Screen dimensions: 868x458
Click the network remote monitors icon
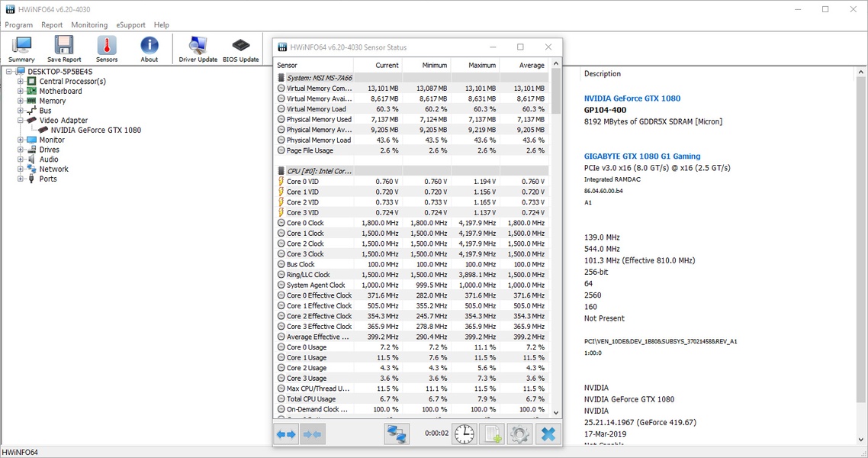click(397, 434)
